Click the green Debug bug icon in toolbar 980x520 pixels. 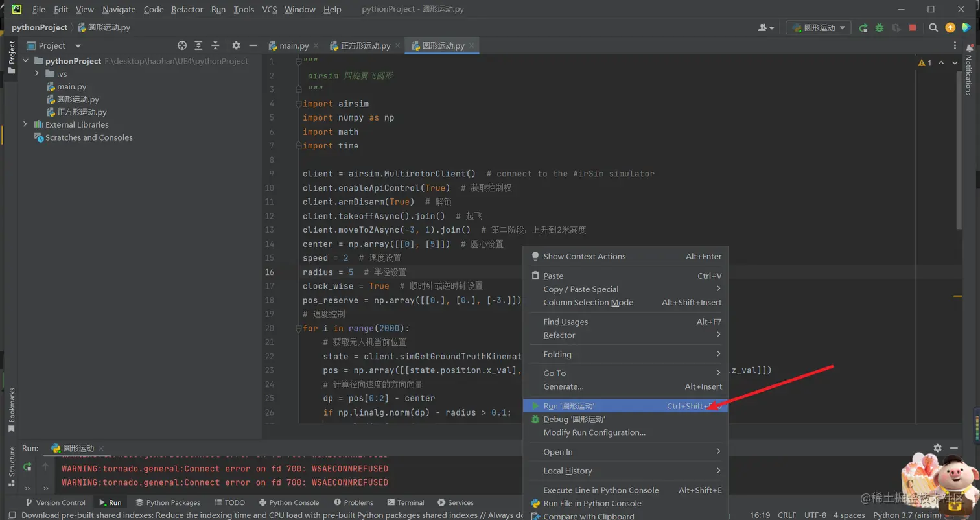(x=879, y=28)
